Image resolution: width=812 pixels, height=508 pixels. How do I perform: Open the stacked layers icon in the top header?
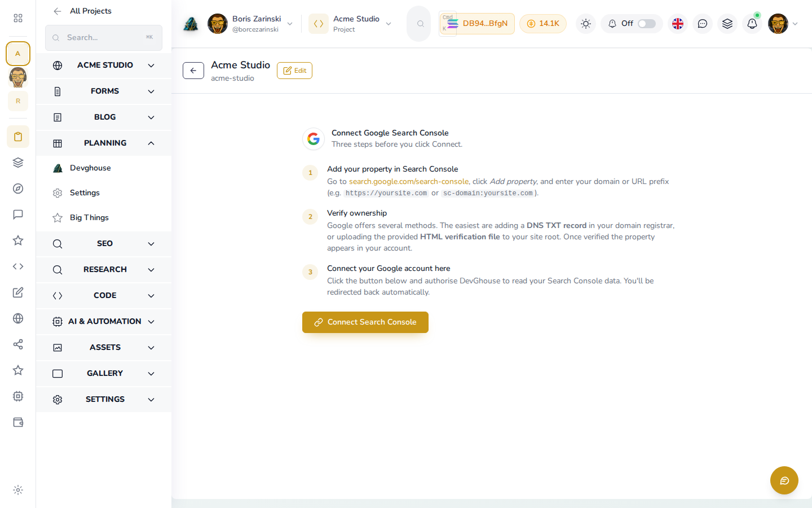(x=727, y=24)
